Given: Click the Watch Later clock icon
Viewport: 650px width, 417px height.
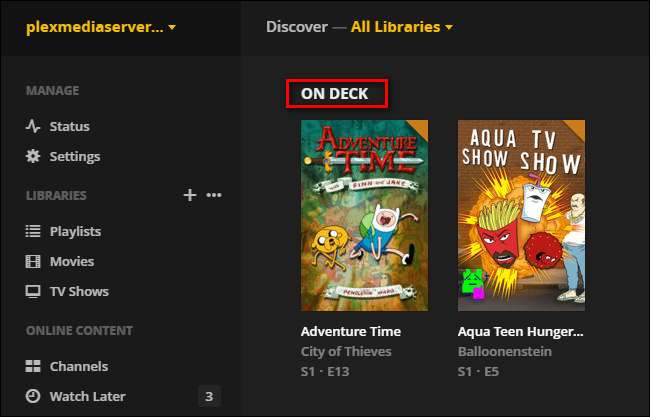Looking at the screenshot, I should click(x=33, y=397).
